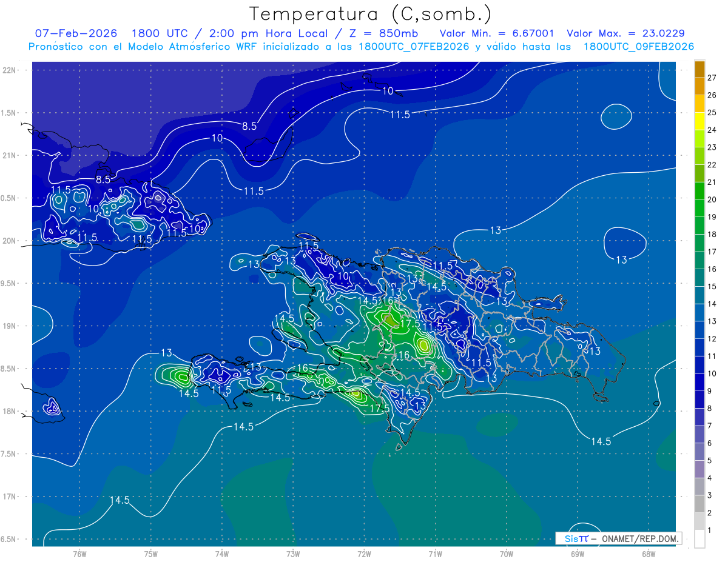Click the 68W longitude axis label
The width and height of the screenshot is (728, 562).
coord(648,554)
